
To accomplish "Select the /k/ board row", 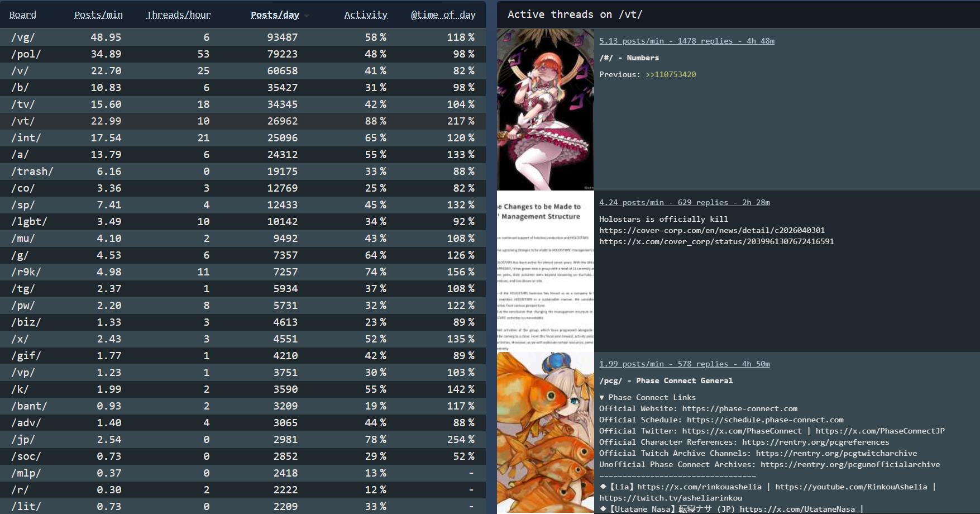I will (243, 389).
